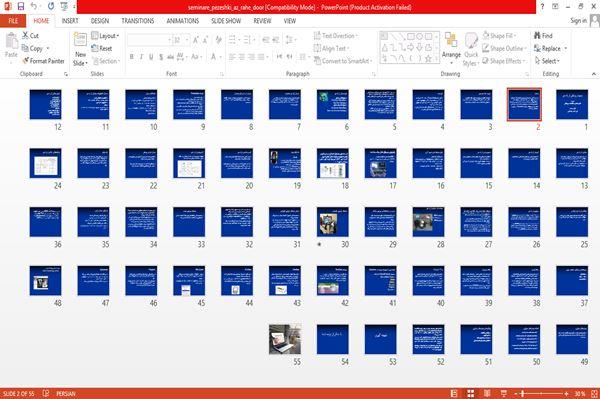Image resolution: width=600 pixels, height=399 pixels.
Task: Switch to the INSERT tab
Action: click(70, 21)
